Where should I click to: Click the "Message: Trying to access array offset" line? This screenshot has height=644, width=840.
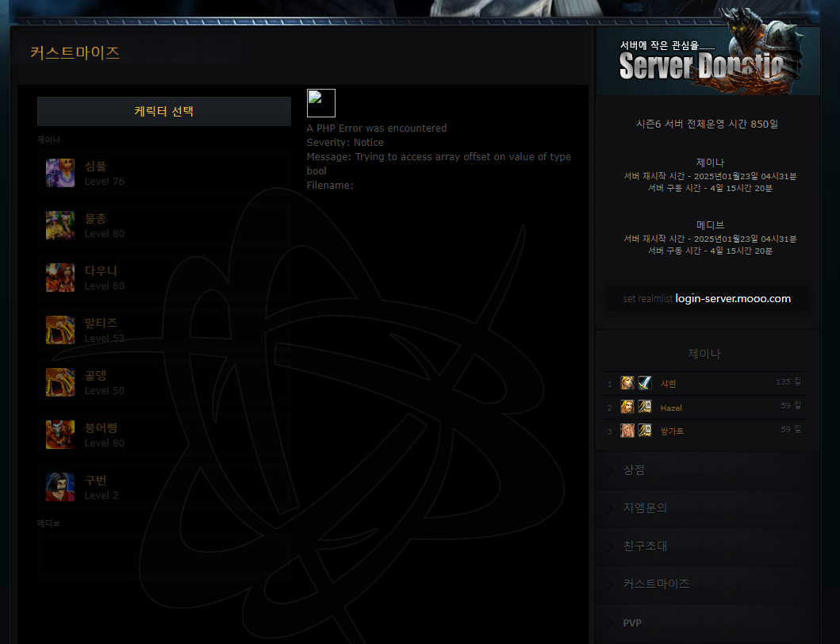(439, 164)
